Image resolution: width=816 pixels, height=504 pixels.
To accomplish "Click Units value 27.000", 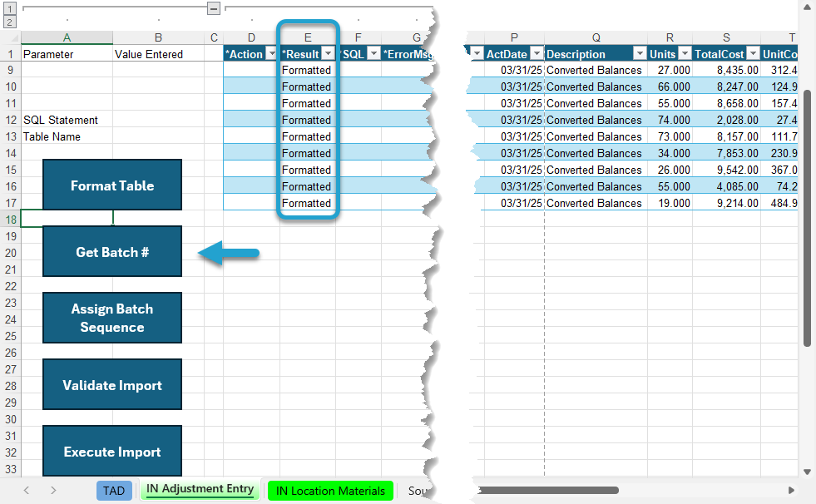I will (x=670, y=70).
